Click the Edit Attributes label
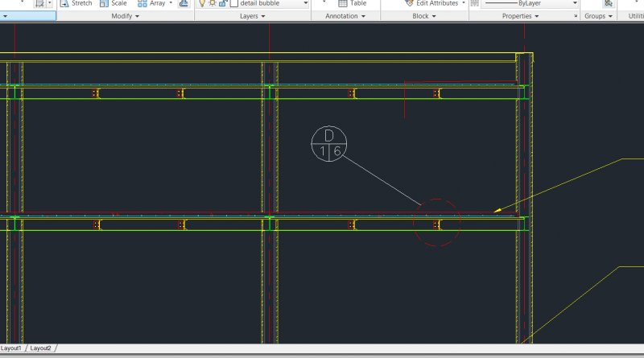Image resolution: width=644 pixels, height=358 pixels. 437,3
